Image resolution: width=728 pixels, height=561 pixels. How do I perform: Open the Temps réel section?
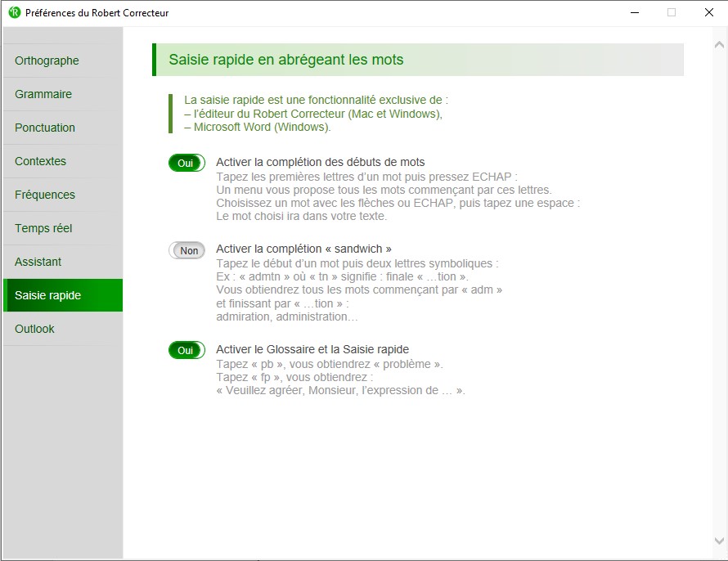click(x=63, y=228)
